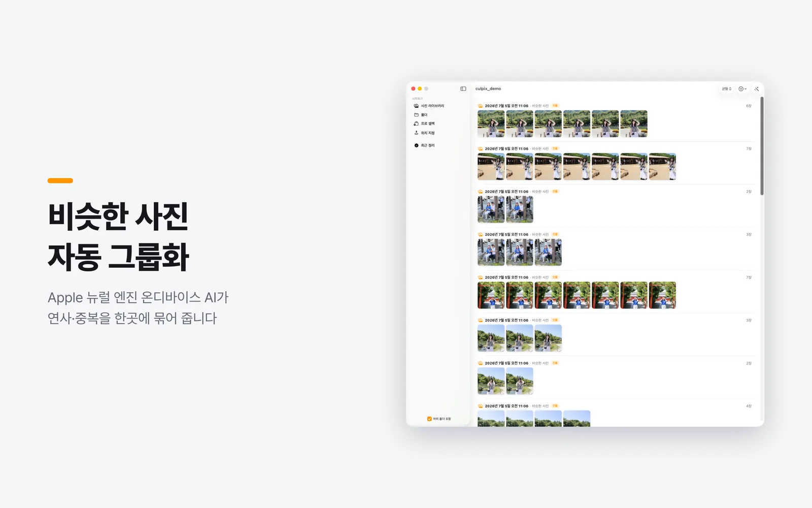
Task: Select the first photo in the 4장 group
Action: 491,419
